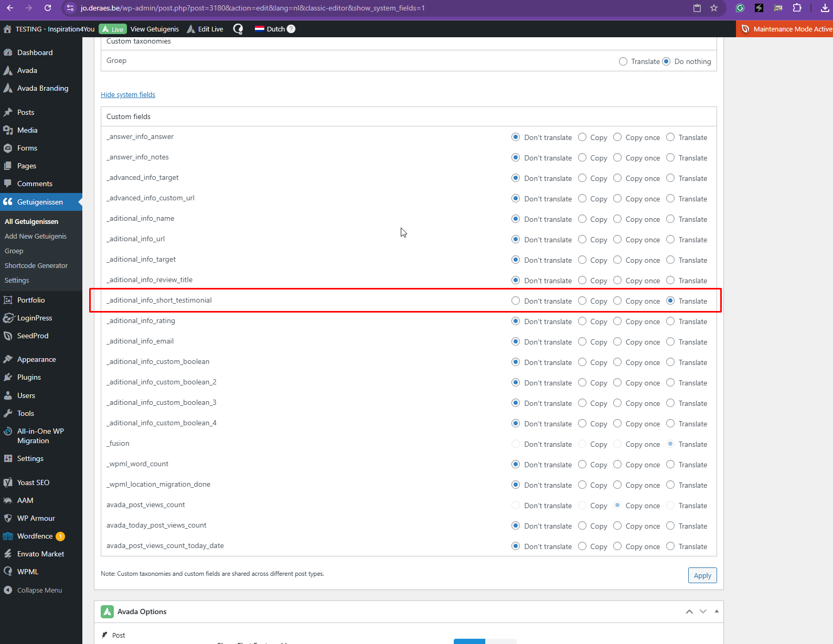Screen dimensions: 833x644
Task: Open Tools wrench icon
Action: 8,413
